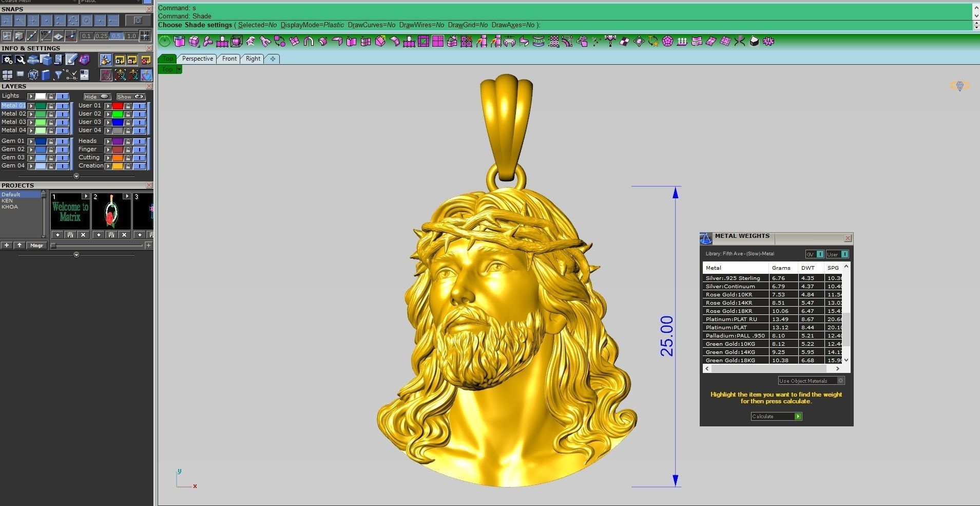Click the projects thumbnail size slider handle

53,246
